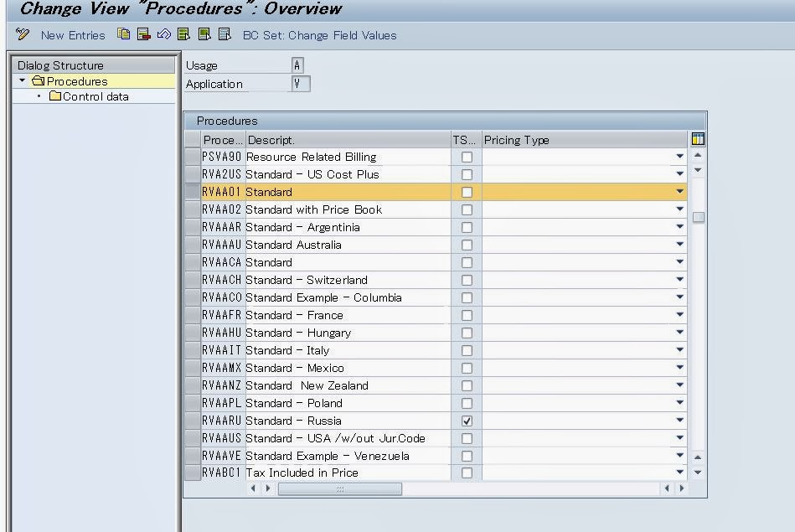The width and height of the screenshot is (795, 532).
Task: Click the Select All toolbar icon
Action: pyautogui.click(x=184, y=34)
